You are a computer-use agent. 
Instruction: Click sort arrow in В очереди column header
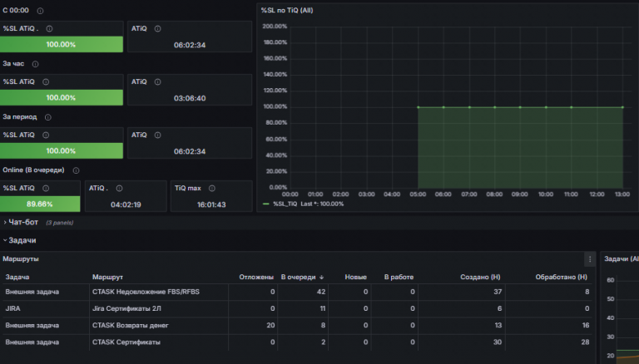(x=321, y=278)
